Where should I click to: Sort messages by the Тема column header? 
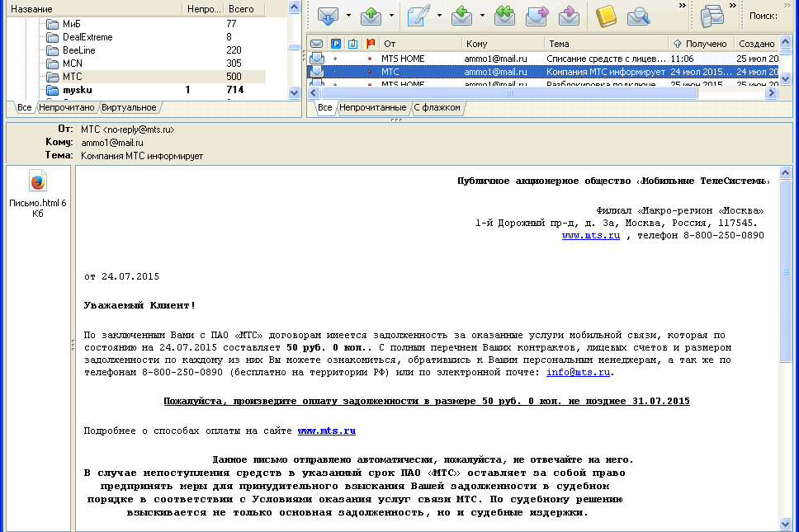click(x=606, y=44)
